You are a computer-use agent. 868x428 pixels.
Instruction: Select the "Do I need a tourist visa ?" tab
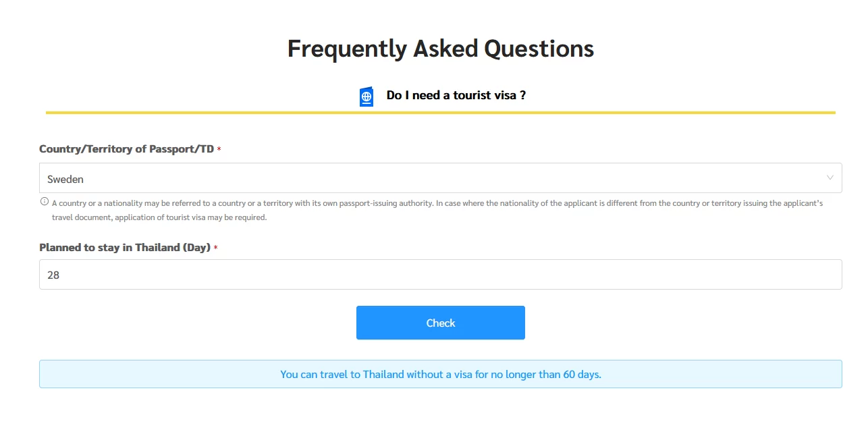pos(456,95)
